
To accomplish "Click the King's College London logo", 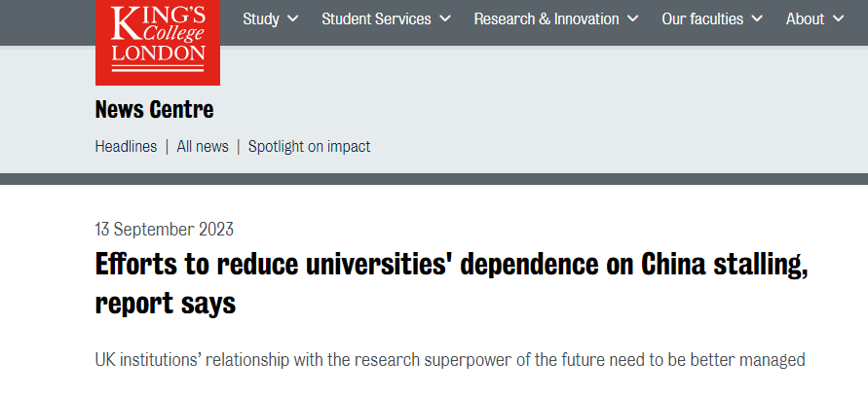I will 158,39.
